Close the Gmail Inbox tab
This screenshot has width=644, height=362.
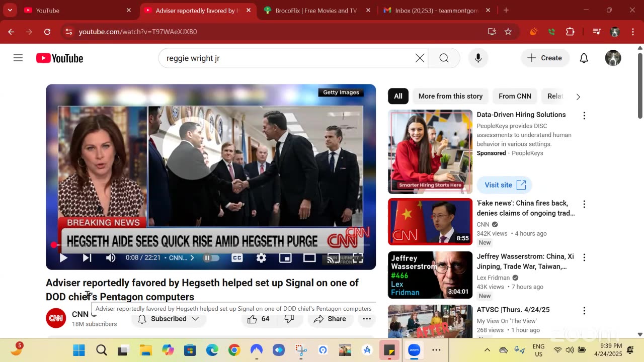pyautogui.click(x=488, y=10)
